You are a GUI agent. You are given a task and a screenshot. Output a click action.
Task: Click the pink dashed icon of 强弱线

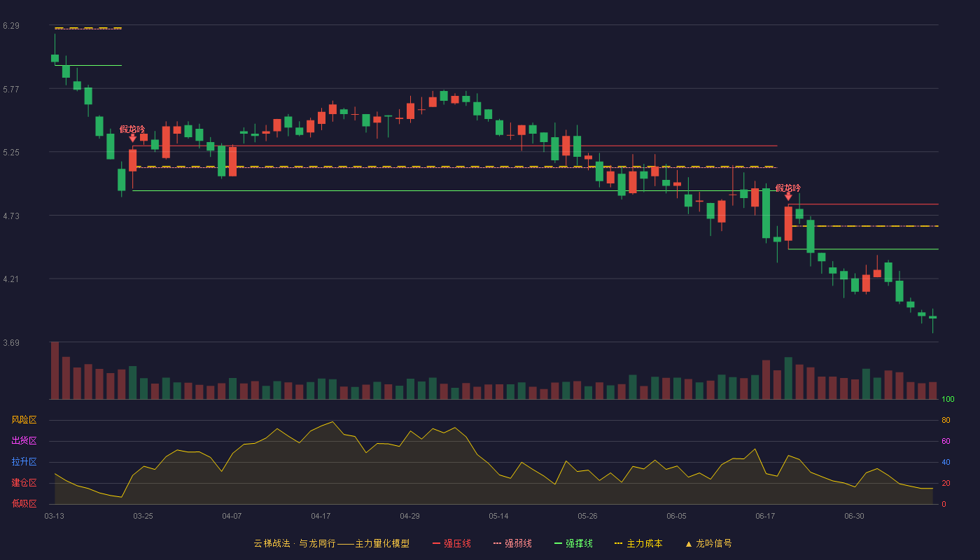[498, 543]
